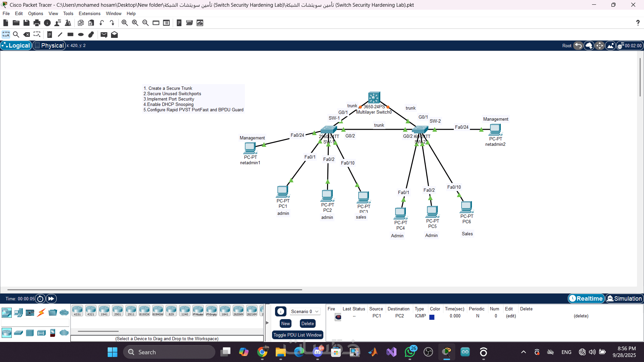
Task: Open the Extensions menu
Action: pyautogui.click(x=89, y=13)
